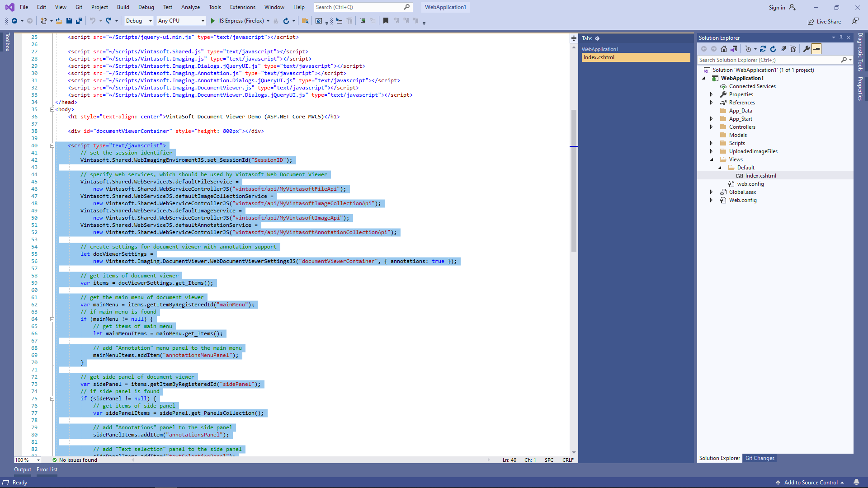Open the Build menu
The height and width of the screenshot is (488, 868).
[x=123, y=7]
